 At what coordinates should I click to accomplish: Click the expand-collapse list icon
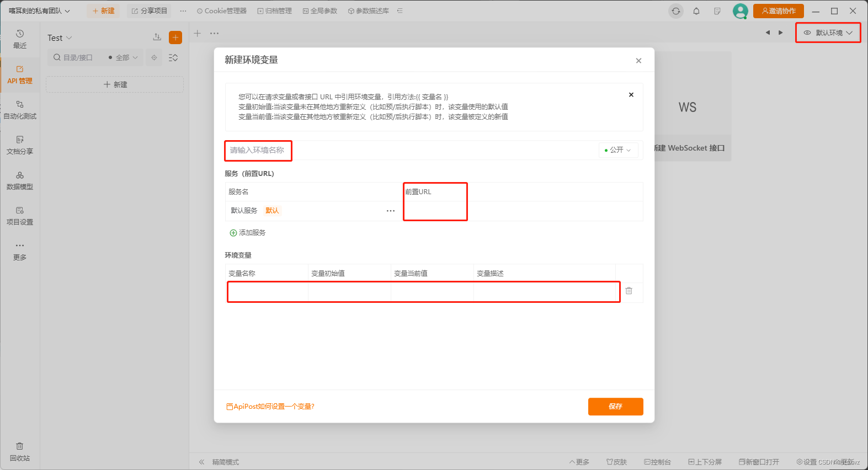[173, 57]
